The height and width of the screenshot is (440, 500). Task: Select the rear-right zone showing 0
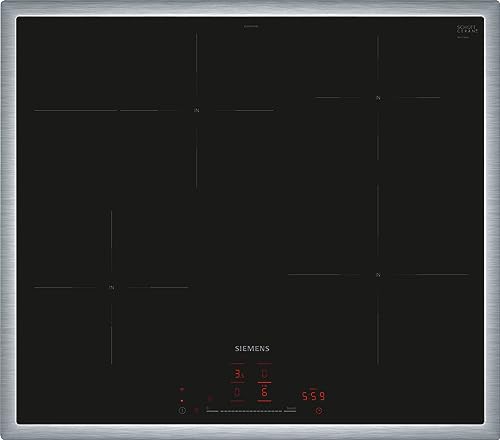tap(264, 374)
